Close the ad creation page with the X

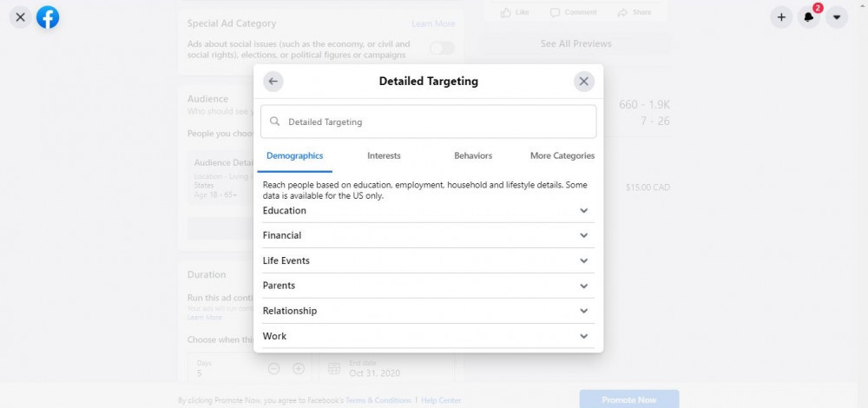click(21, 17)
